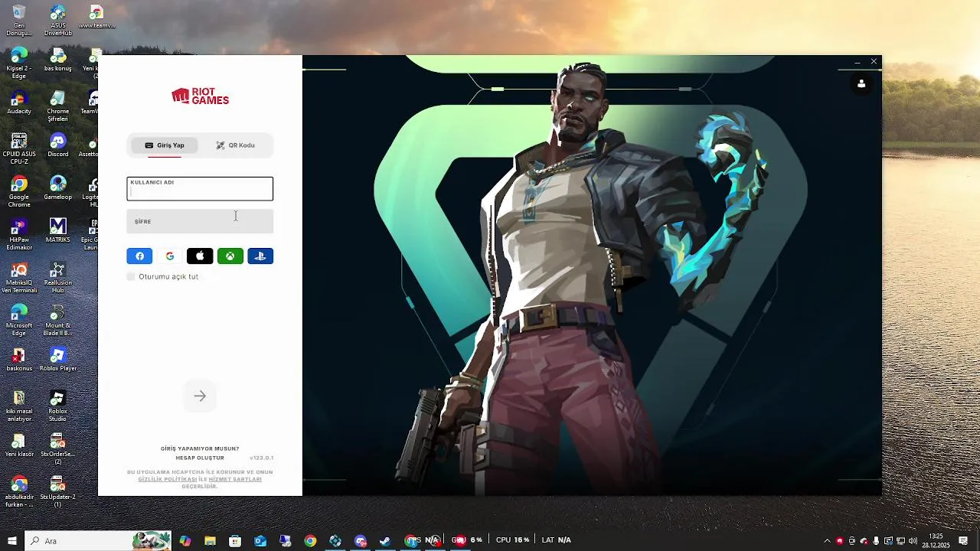Sign in with the Xbox icon
Image resolution: width=980 pixels, height=551 pixels.
230,256
